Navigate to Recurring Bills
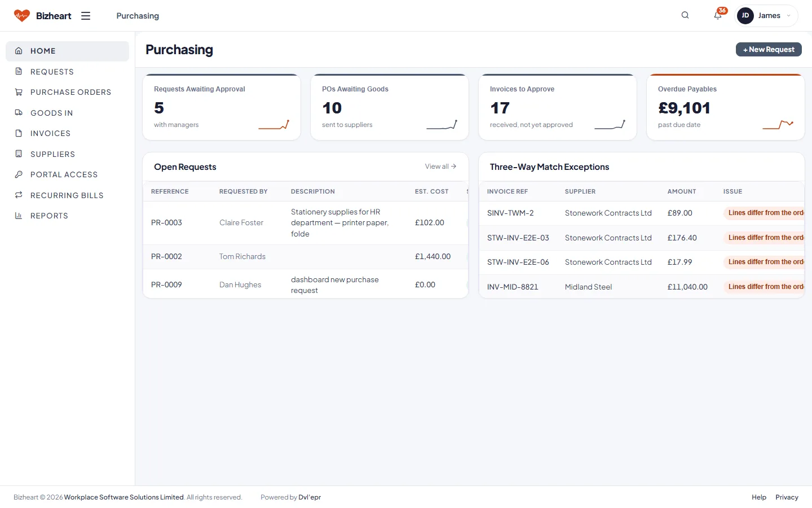The image size is (812, 508). pos(67,195)
